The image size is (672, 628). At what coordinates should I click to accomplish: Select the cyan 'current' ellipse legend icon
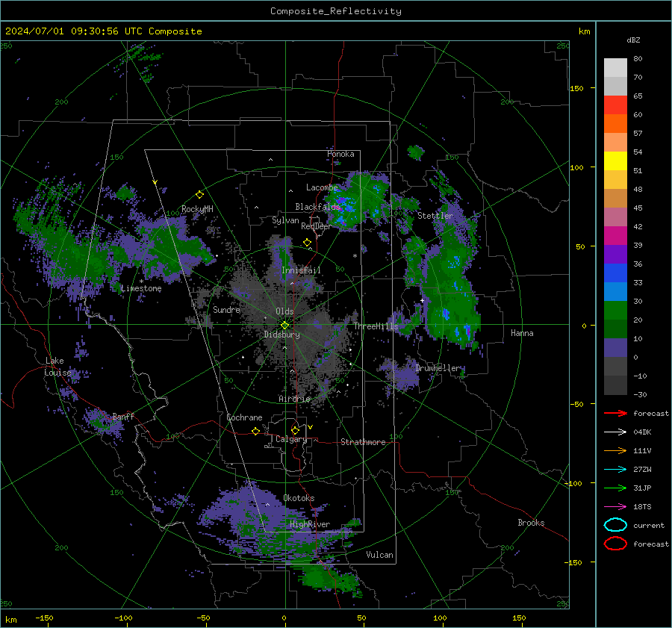[x=615, y=525]
